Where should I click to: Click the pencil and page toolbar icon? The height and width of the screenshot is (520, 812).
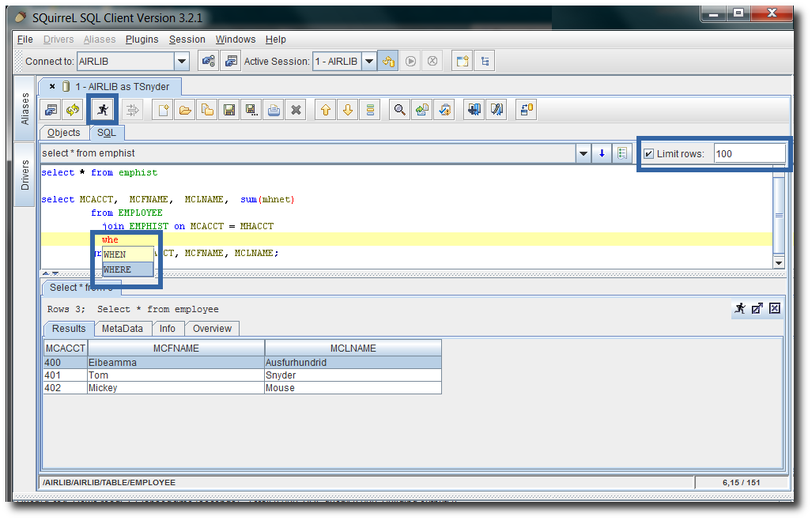point(496,110)
